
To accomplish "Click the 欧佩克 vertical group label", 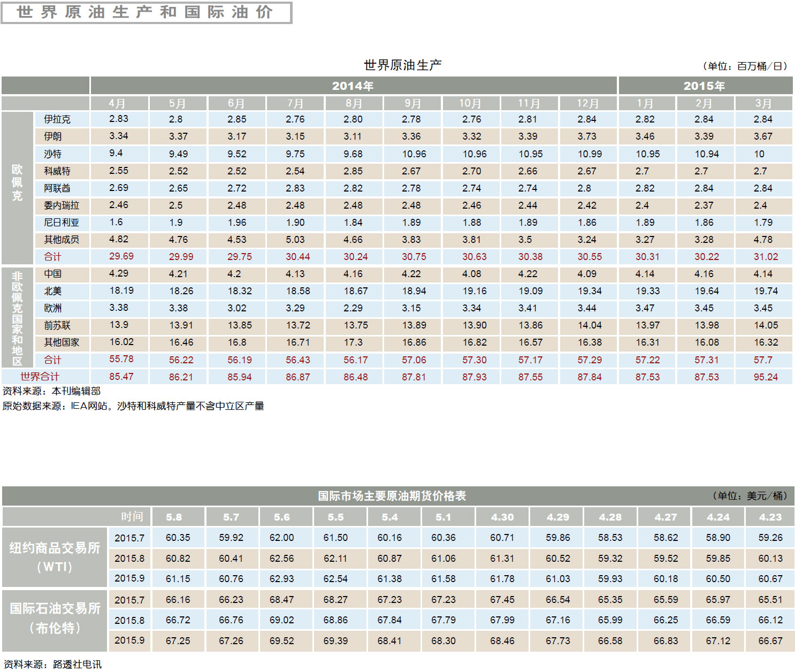I will click(x=18, y=183).
